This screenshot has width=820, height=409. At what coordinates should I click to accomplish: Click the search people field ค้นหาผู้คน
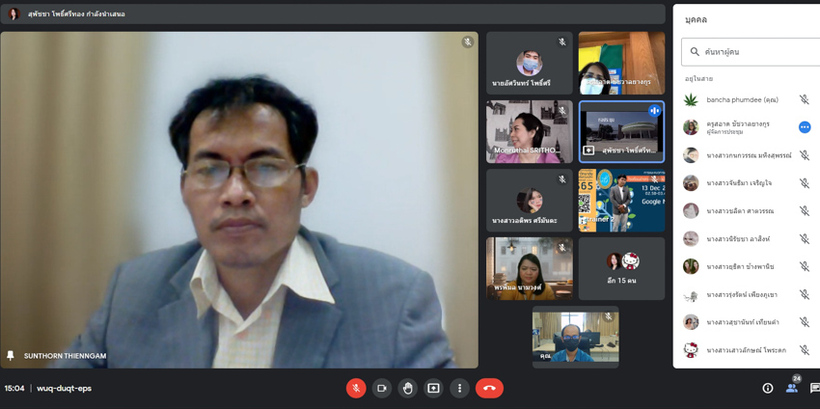[750, 52]
